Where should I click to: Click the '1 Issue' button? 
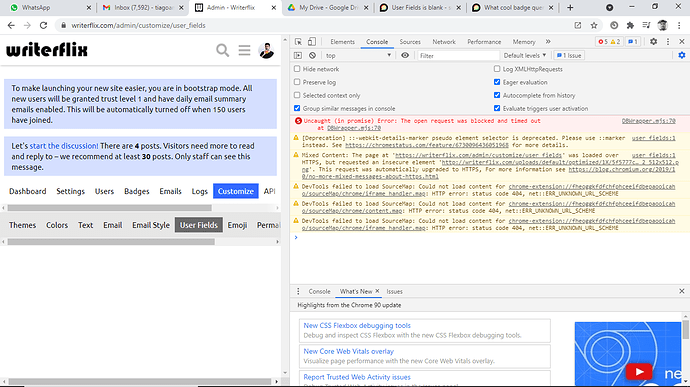tap(569, 55)
